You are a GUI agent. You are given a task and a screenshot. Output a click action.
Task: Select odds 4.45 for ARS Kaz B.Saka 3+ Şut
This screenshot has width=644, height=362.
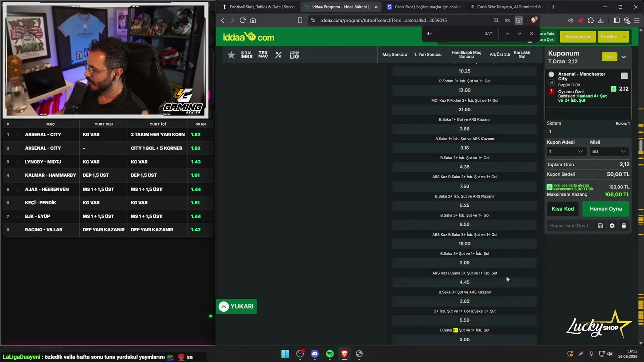[x=464, y=282]
